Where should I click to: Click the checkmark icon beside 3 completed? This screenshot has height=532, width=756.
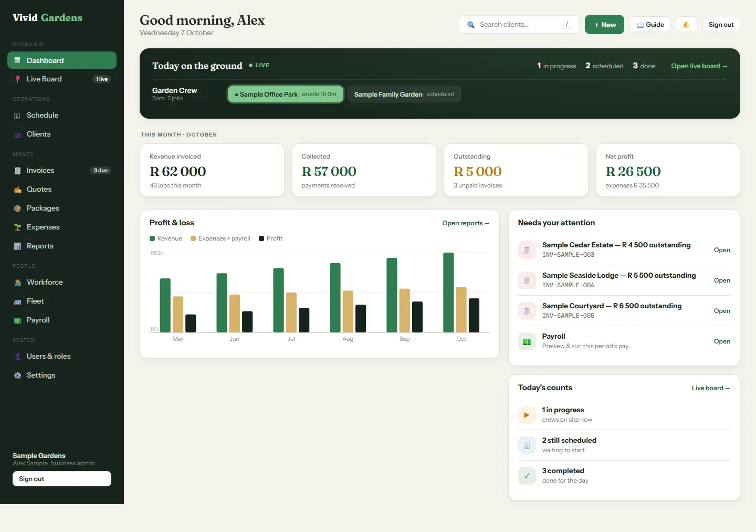click(527, 476)
